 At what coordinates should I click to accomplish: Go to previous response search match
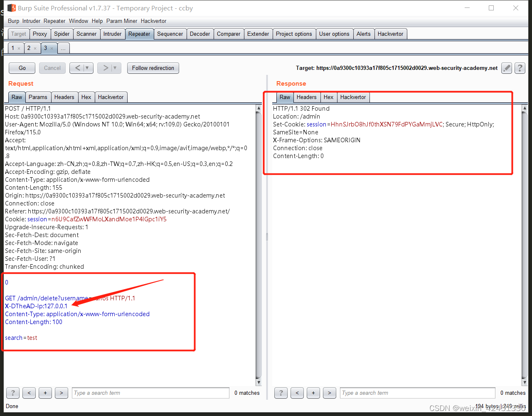(x=297, y=393)
